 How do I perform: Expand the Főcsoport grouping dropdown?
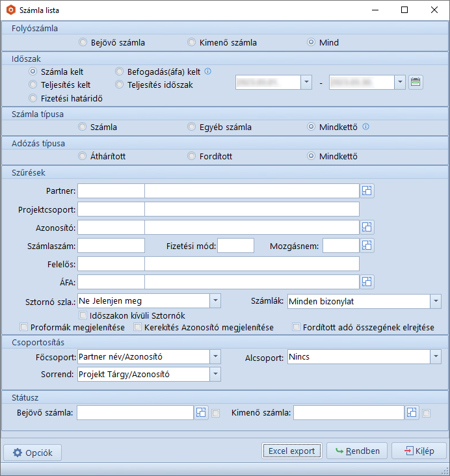click(215, 357)
